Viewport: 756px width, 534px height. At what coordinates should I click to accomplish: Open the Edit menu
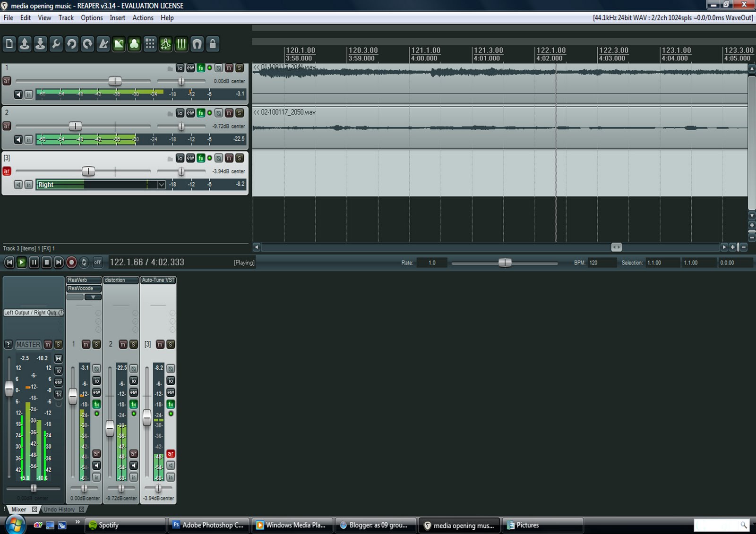point(26,18)
